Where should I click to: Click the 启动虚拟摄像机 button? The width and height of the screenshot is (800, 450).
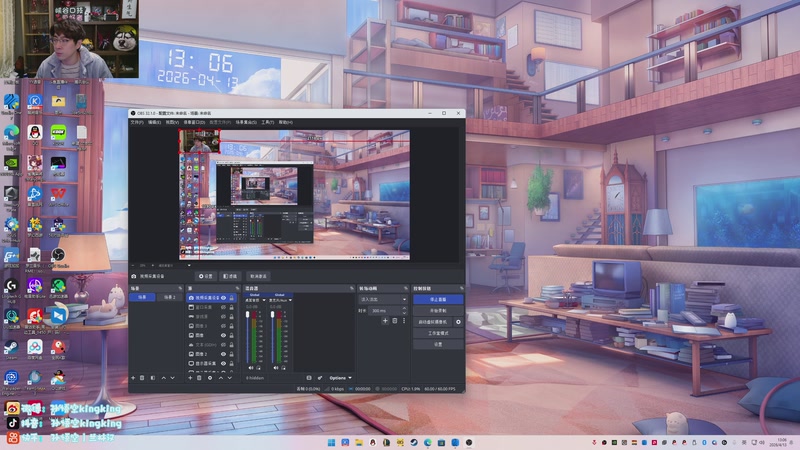pos(433,322)
